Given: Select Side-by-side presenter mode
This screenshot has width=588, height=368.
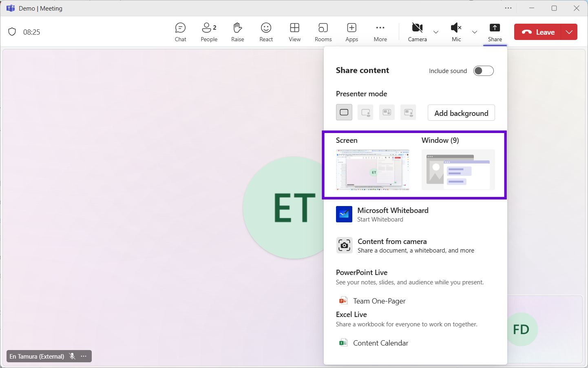Looking at the screenshot, I should pos(387,112).
